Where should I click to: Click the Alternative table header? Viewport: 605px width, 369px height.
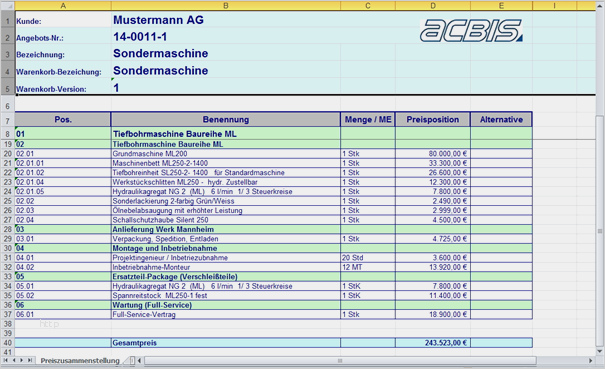(501, 120)
